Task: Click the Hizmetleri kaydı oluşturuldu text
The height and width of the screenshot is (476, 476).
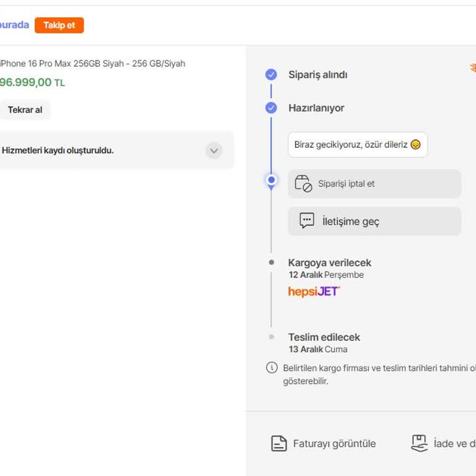Action: [58, 150]
